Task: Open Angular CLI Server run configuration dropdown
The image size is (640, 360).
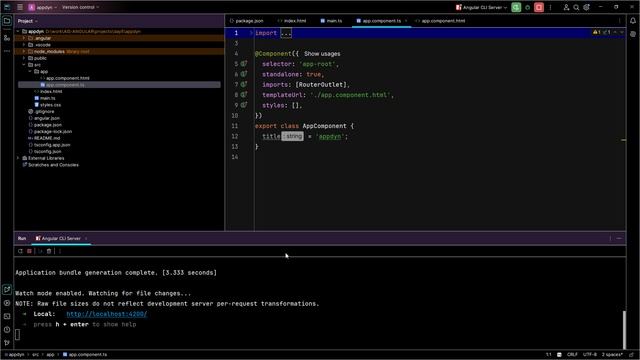Action: tap(481, 7)
